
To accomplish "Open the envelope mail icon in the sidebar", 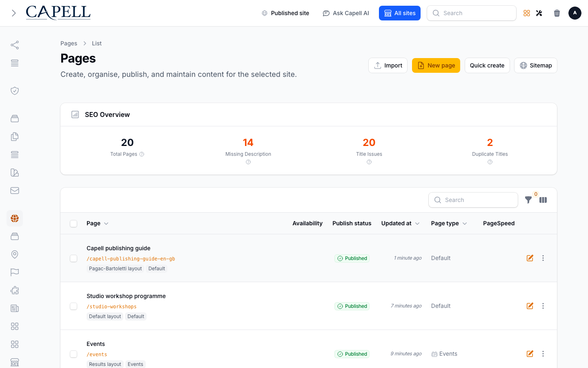I will tap(15, 191).
